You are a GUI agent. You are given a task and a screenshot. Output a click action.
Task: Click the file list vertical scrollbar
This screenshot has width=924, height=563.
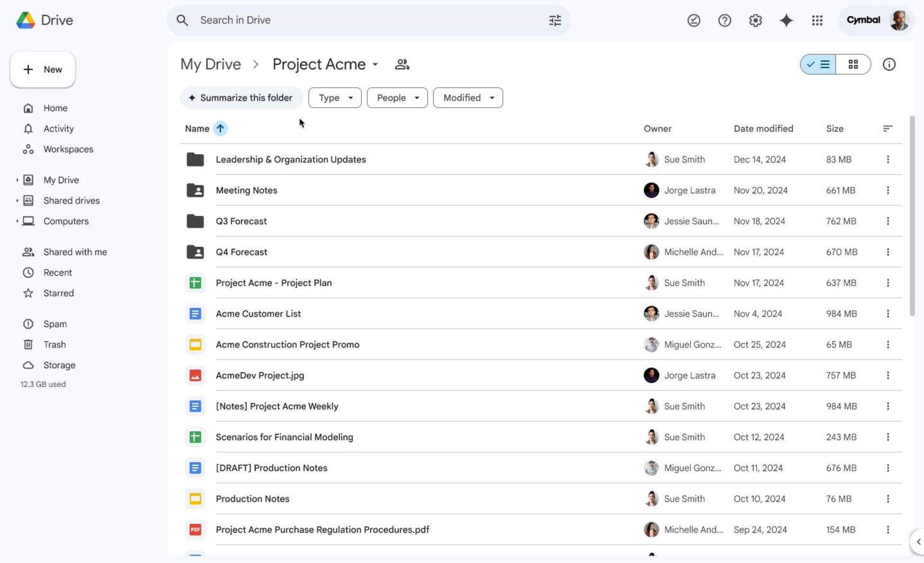click(x=911, y=216)
